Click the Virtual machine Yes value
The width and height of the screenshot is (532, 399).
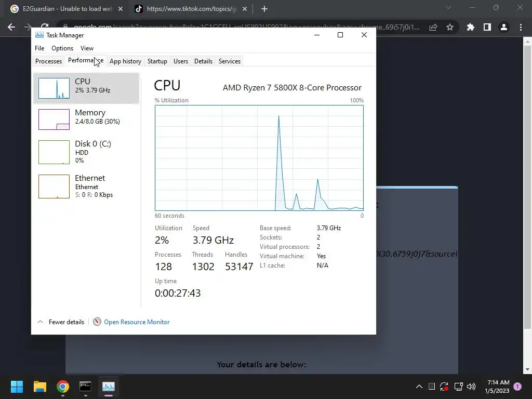click(x=321, y=256)
